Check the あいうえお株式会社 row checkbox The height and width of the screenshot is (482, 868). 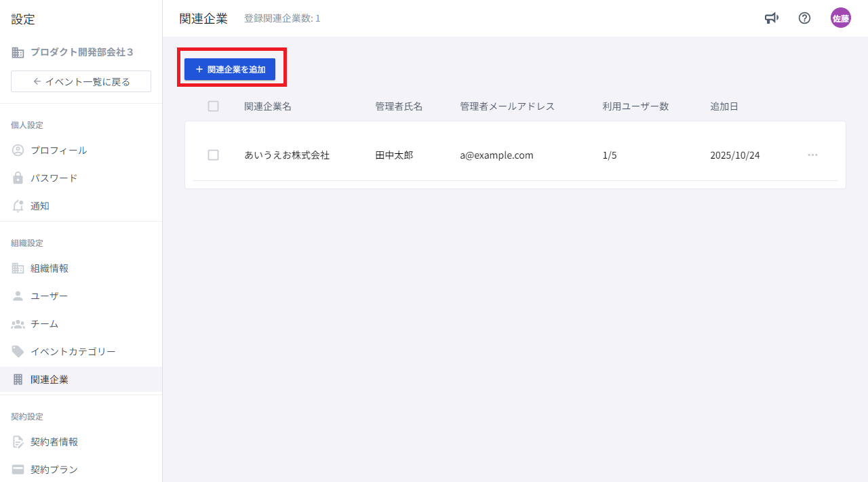[x=214, y=155]
